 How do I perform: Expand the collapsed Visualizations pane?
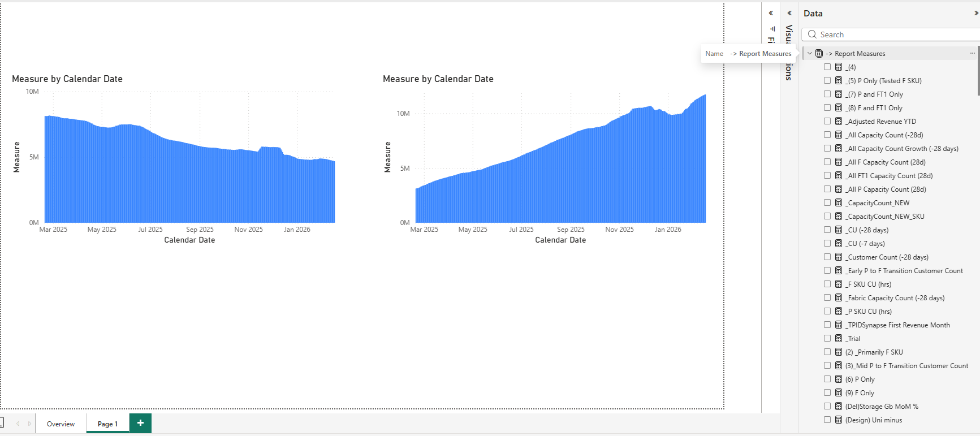pyautogui.click(x=789, y=13)
